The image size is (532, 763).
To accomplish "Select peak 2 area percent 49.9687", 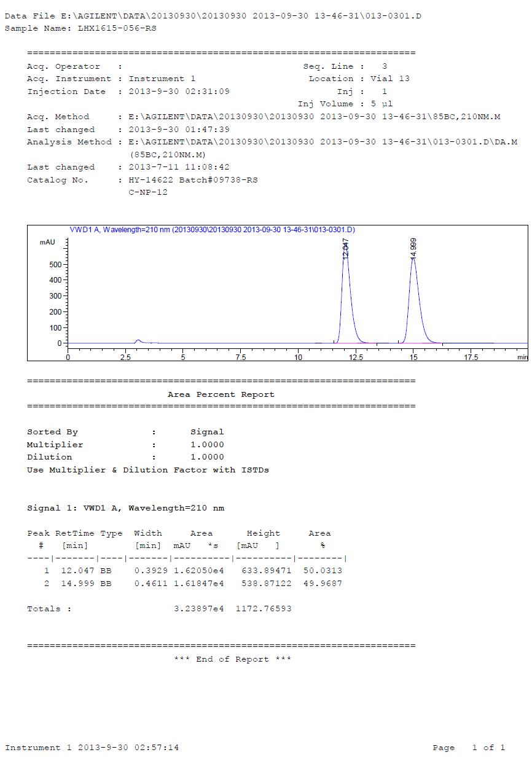I will click(323, 584).
